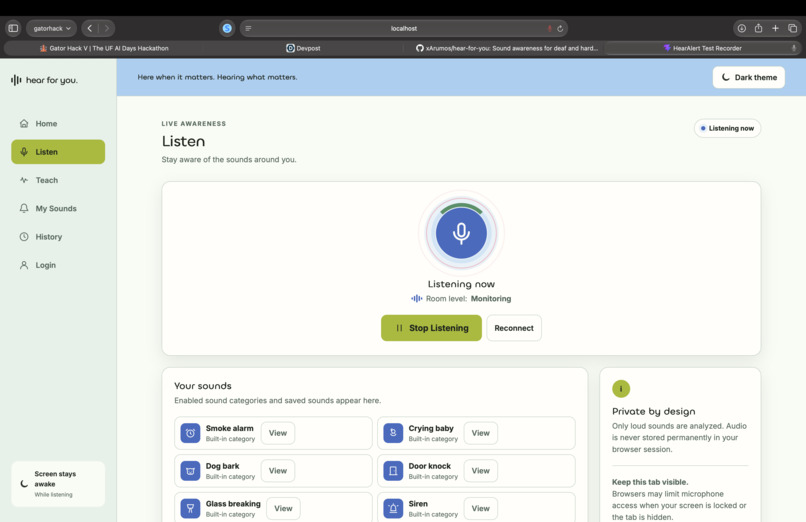Switch to Dark theme

748,77
